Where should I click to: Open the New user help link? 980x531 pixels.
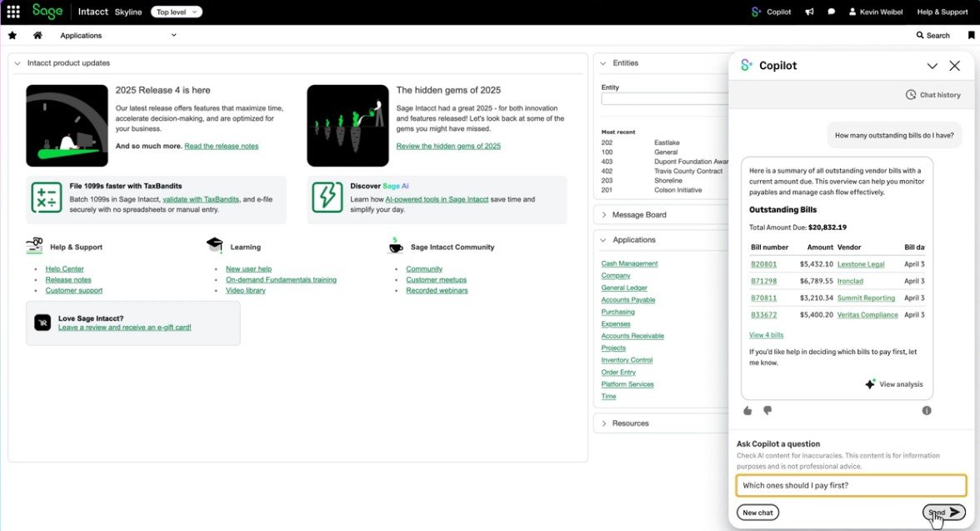(x=248, y=269)
